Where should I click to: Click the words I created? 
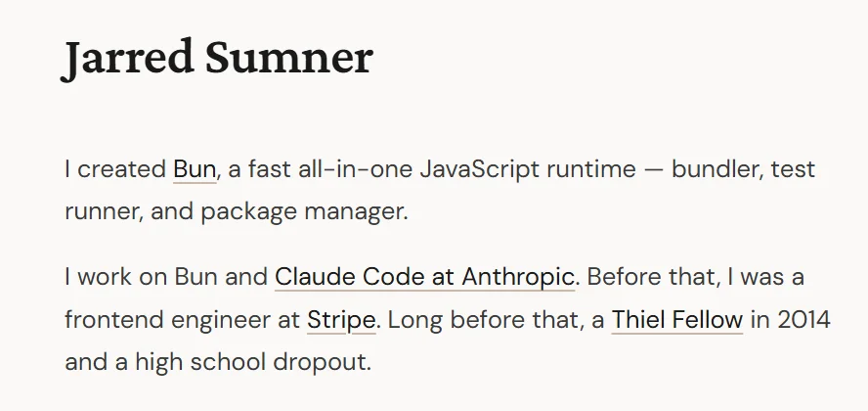pos(115,169)
